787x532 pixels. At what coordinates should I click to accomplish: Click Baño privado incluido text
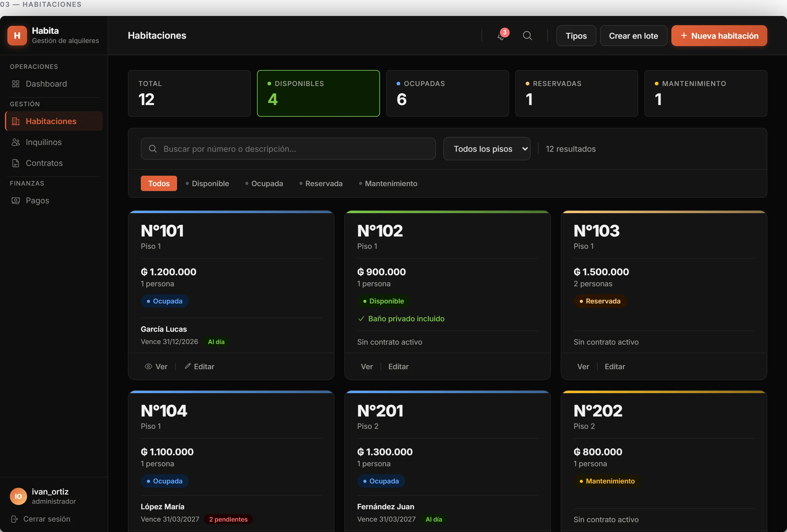[x=406, y=319]
